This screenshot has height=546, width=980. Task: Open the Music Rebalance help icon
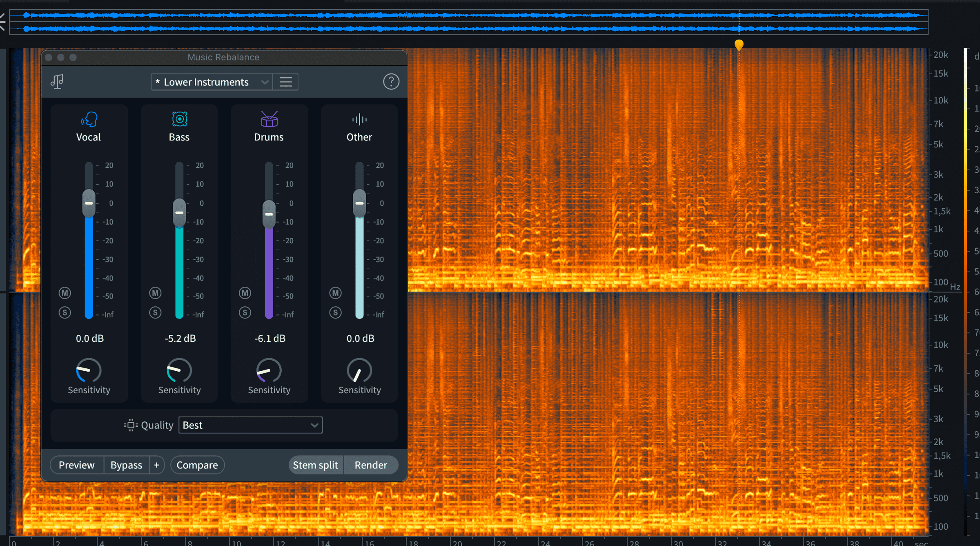pos(391,82)
